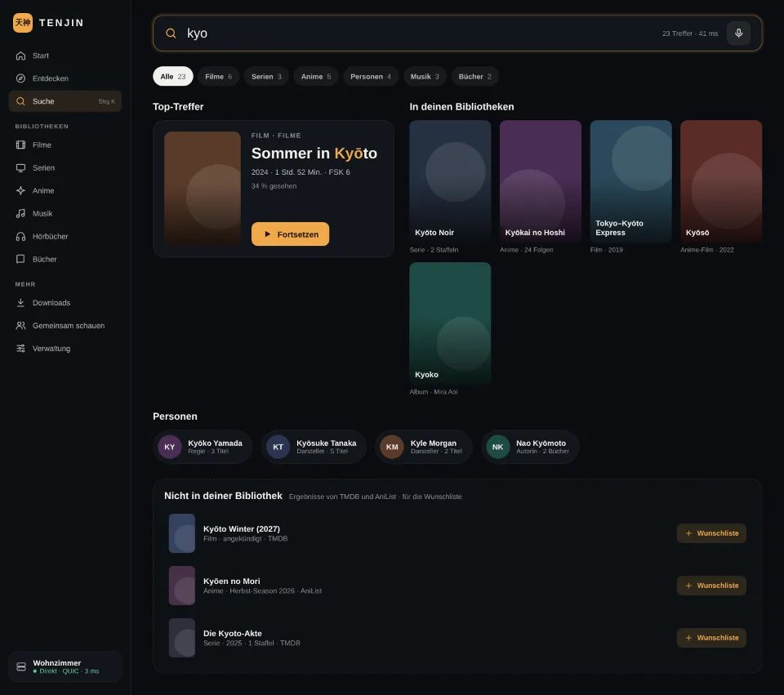Show only Anime results
The width and height of the screenshot is (784, 695).
pos(316,77)
